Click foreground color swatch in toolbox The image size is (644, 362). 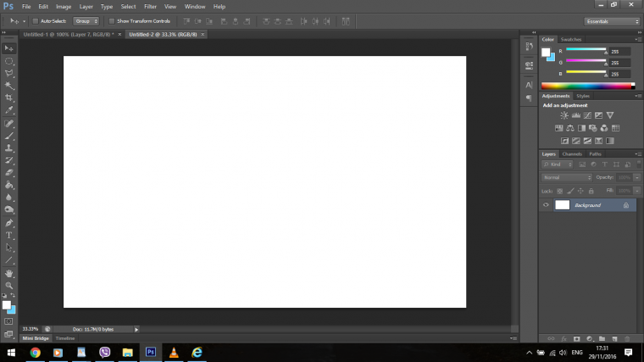[7, 305]
